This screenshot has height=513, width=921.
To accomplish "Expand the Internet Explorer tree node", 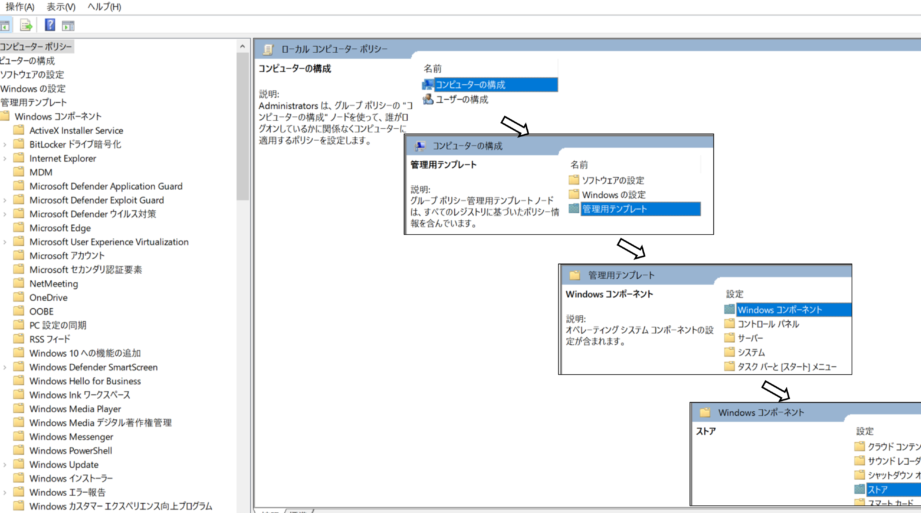I will 5,159.
